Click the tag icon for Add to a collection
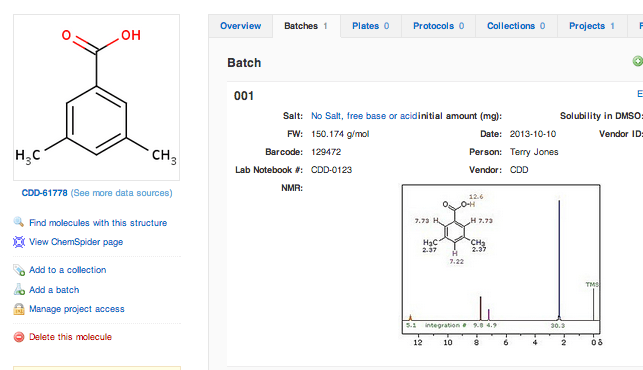Viewport: 643px width, 370px height. click(x=19, y=270)
